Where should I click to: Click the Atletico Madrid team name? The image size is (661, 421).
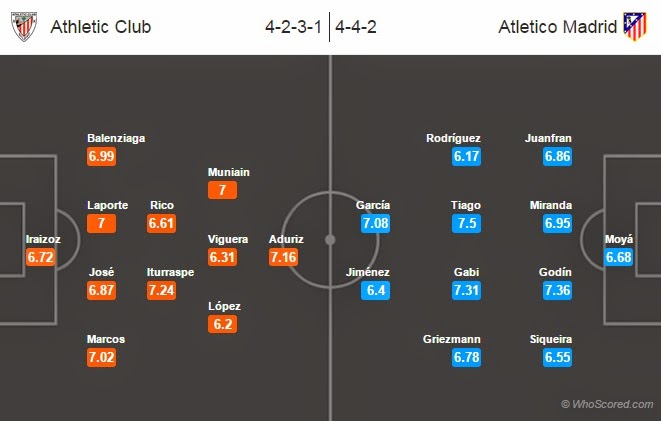click(x=558, y=27)
